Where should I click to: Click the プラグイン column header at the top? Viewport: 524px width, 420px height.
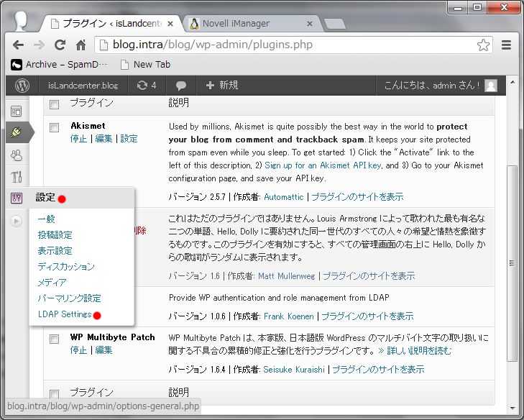91,103
